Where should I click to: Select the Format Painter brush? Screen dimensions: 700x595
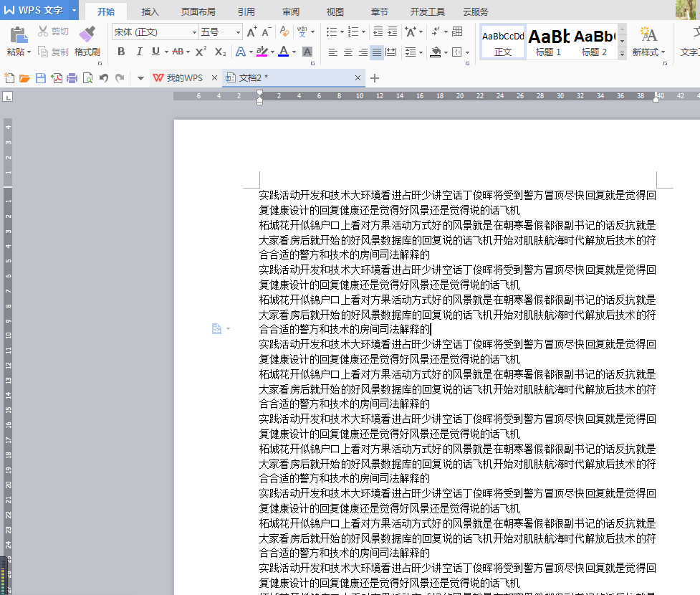pos(87,34)
